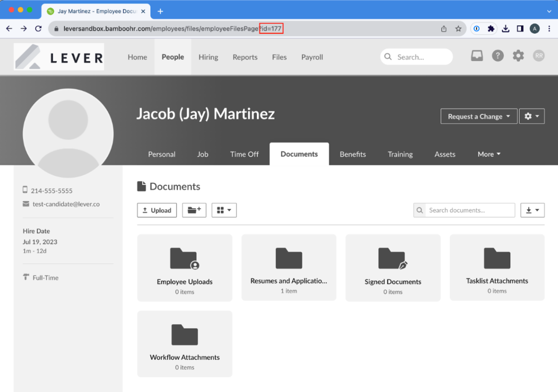Viewport: 558px width, 392px height.
Task: Switch to the Benefits tab
Action: (x=353, y=154)
